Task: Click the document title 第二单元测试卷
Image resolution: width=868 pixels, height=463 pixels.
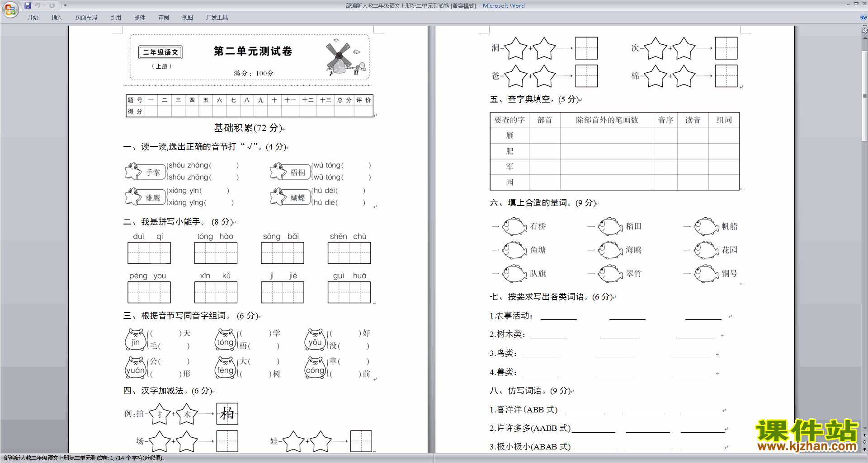Action: (x=253, y=51)
